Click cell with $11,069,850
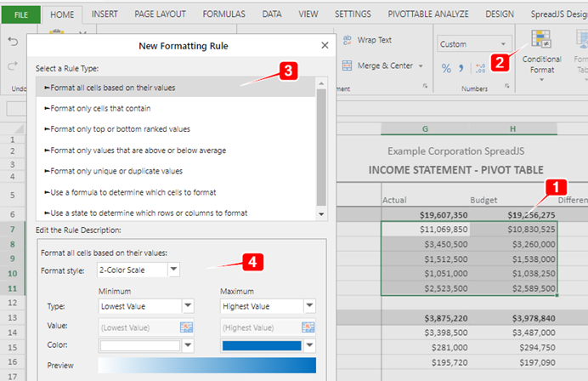 [x=425, y=229]
